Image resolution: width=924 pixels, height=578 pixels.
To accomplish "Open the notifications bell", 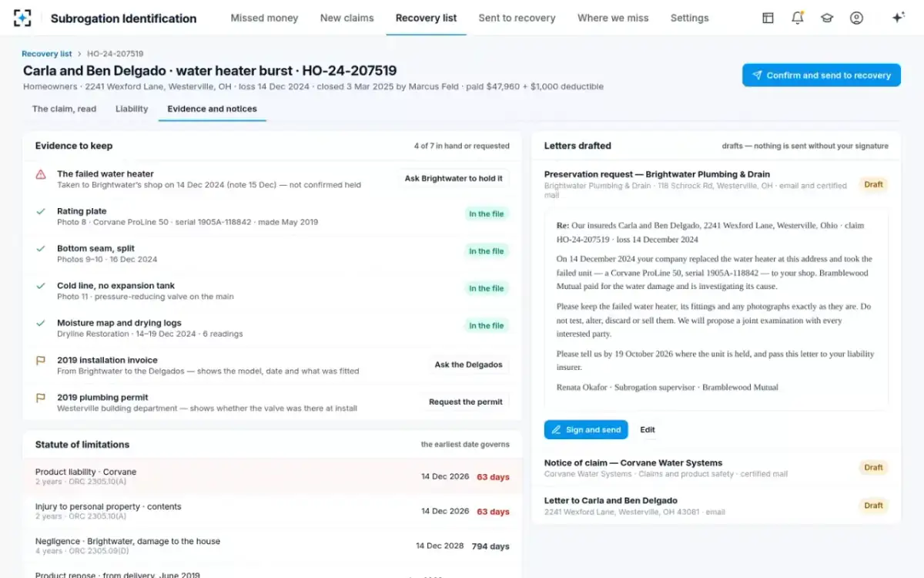I will click(798, 18).
